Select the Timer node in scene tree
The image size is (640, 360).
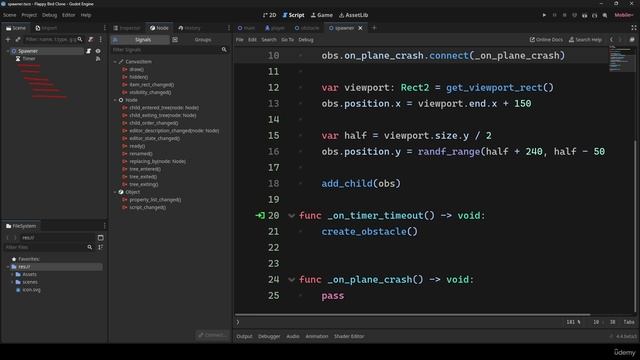[x=29, y=59]
